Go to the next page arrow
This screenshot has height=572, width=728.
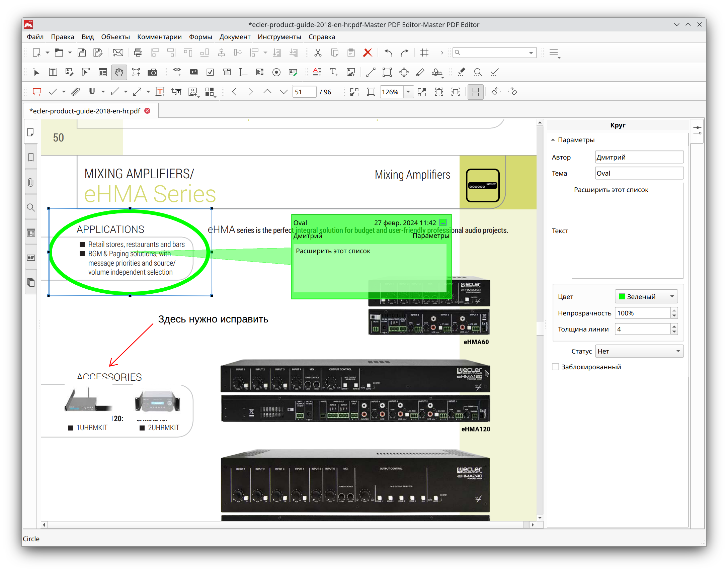(x=284, y=92)
